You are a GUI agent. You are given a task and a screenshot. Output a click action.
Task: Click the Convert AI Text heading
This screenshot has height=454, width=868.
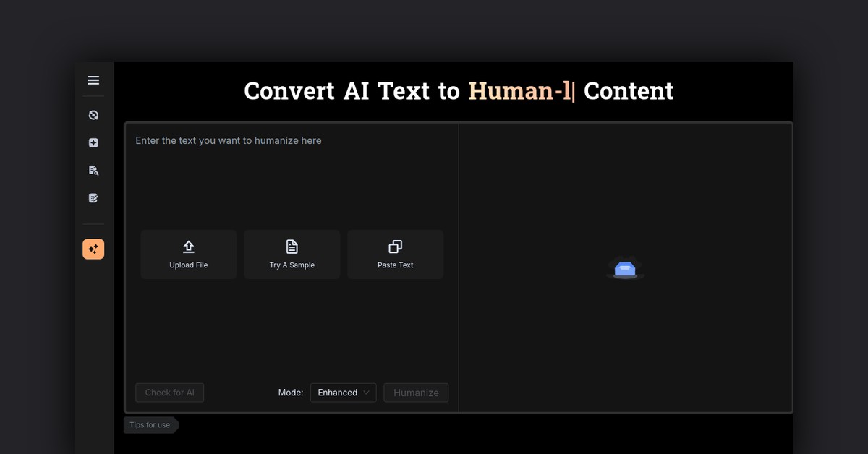point(458,91)
